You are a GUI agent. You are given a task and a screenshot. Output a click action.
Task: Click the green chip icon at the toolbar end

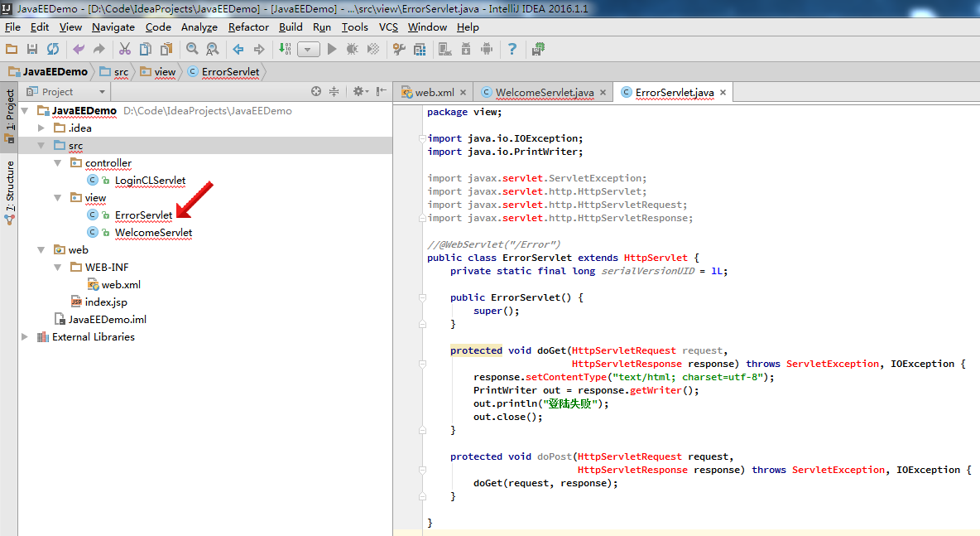tap(537, 49)
